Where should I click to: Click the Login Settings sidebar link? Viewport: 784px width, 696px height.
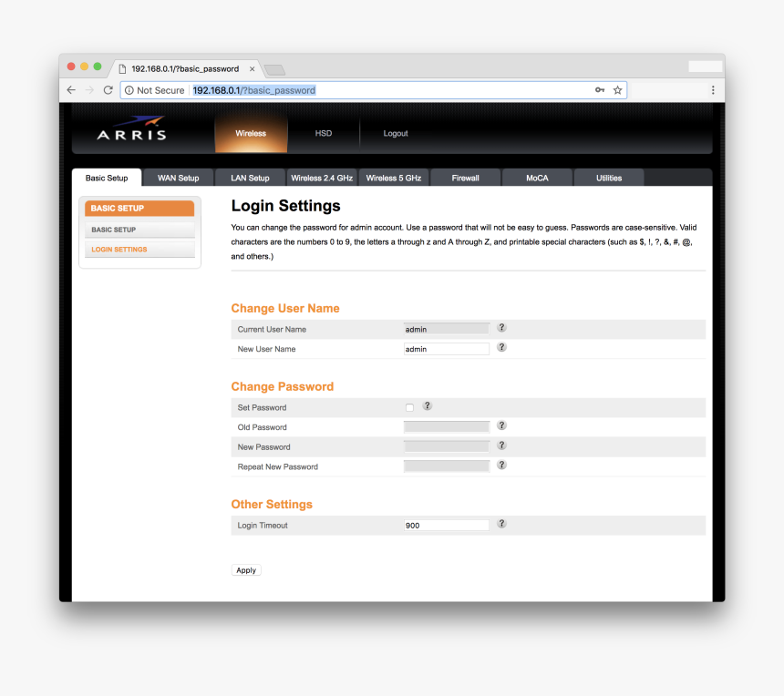pos(139,250)
